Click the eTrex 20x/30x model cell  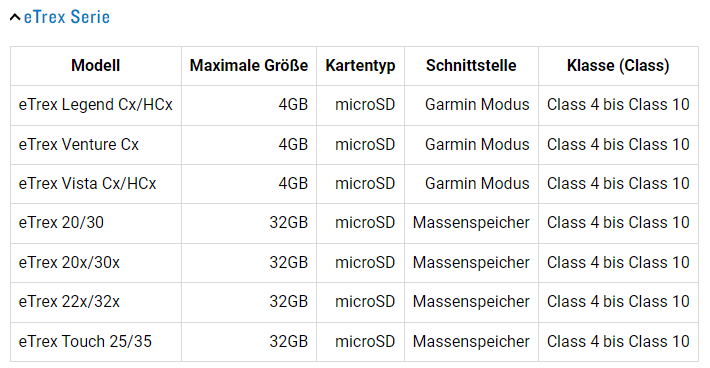click(x=96, y=263)
